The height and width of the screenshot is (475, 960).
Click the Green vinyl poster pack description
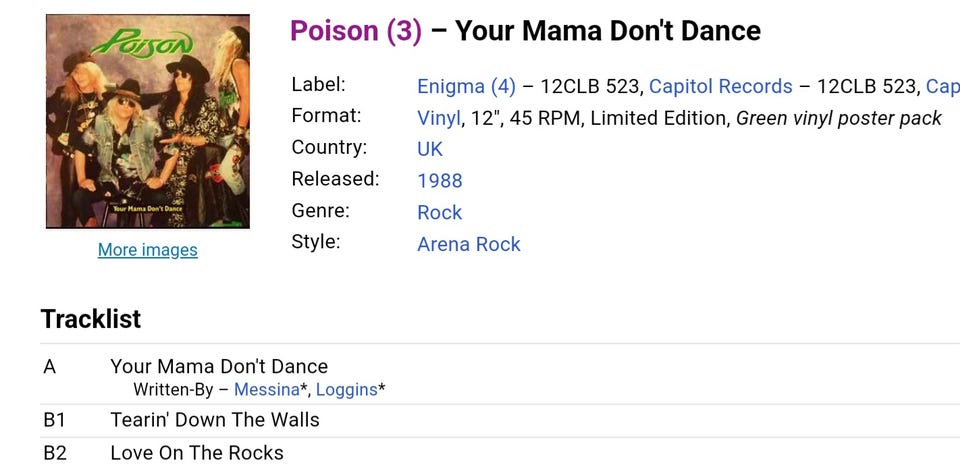[838, 118]
